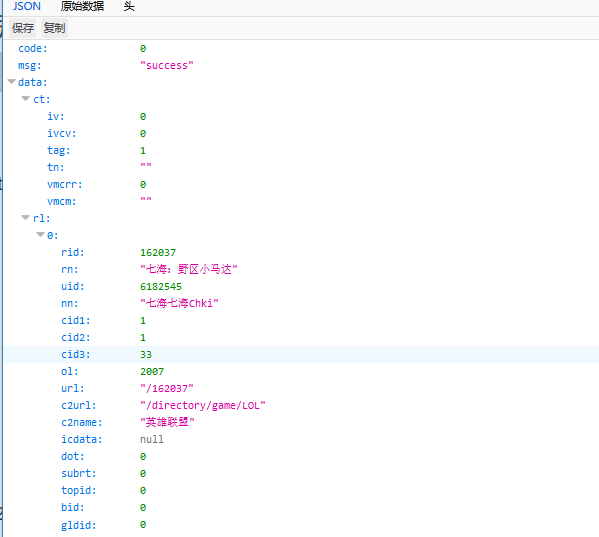This screenshot has height=537, width=599.
Task: Click the tag value 1
Action: (x=143, y=150)
